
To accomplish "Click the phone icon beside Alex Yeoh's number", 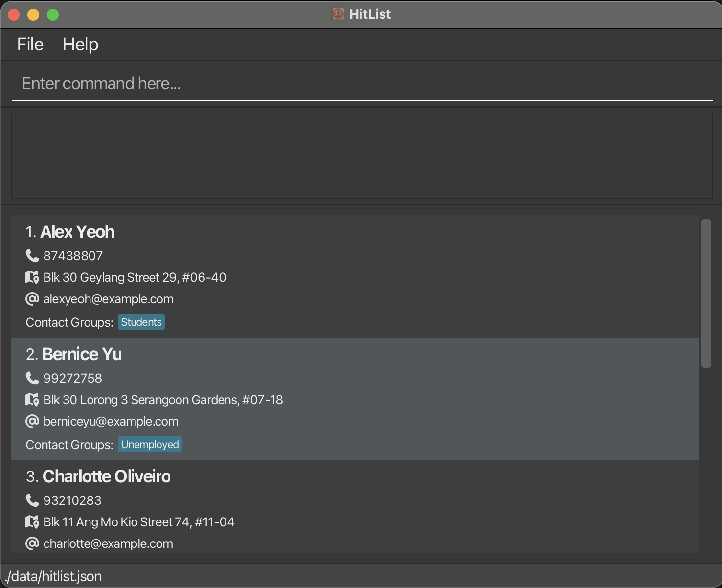I will [x=32, y=256].
